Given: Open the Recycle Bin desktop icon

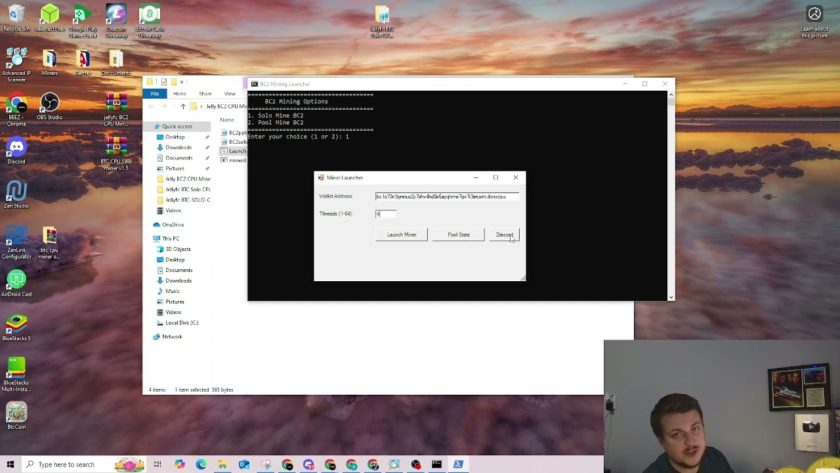Looking at the screenshot, I should point(16,16).
